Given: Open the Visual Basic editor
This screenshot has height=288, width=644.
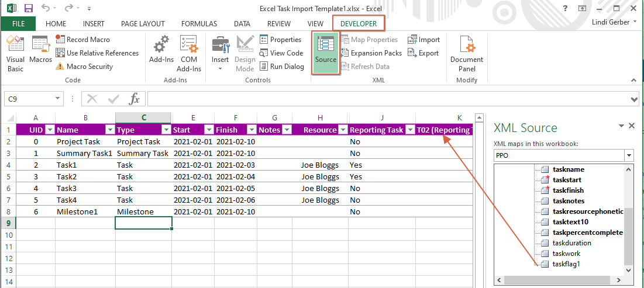Looking at the screenshot, I should [x=16, y=54].
